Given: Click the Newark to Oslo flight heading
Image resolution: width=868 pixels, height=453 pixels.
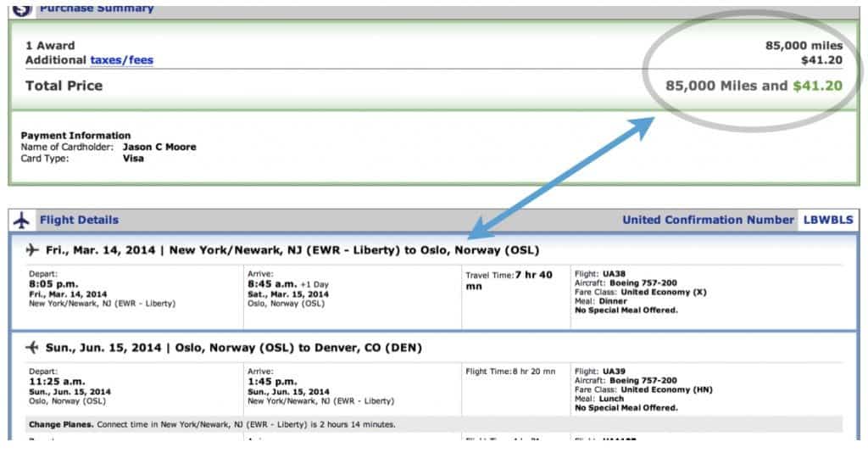Looking at the screenshot, I should click(292, 250).
